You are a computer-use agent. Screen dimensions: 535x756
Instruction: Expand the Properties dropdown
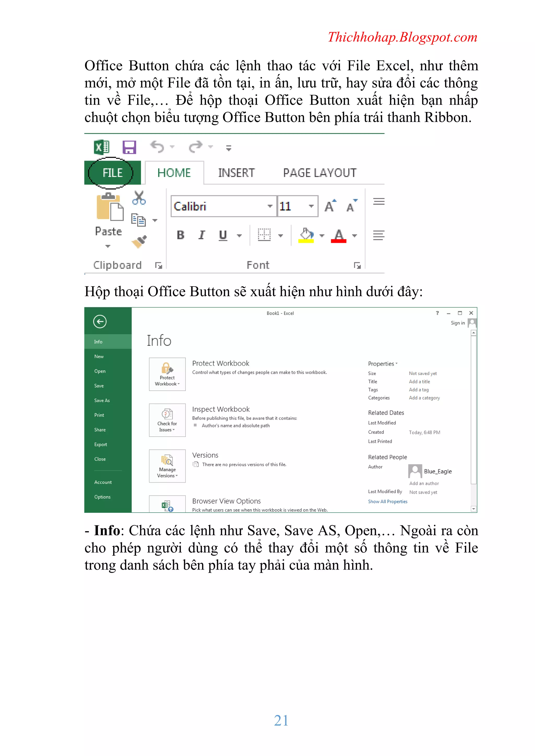coord(383,364)
